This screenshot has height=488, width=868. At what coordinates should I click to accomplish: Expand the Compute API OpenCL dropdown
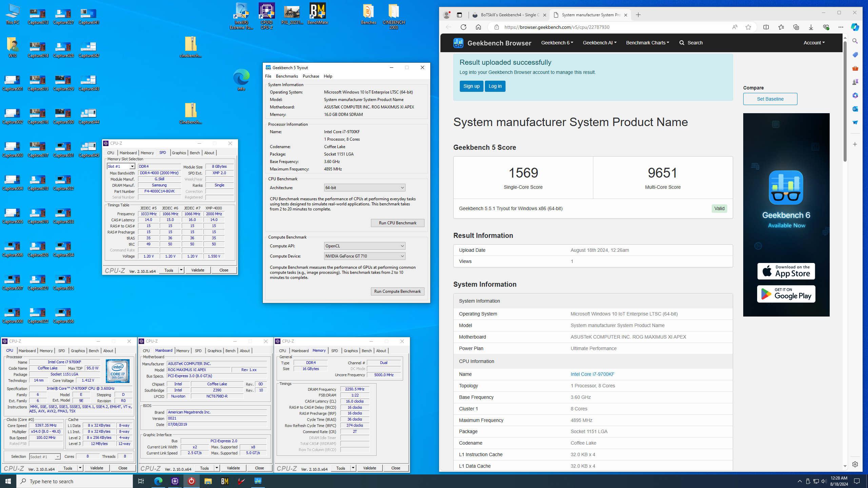tap(364, 246)
